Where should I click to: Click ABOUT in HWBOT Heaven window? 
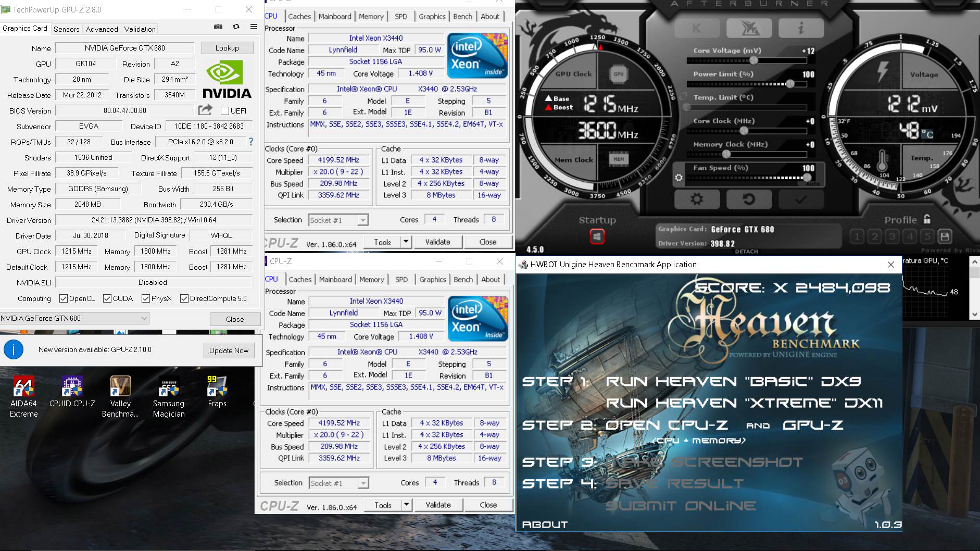(545, 524)
